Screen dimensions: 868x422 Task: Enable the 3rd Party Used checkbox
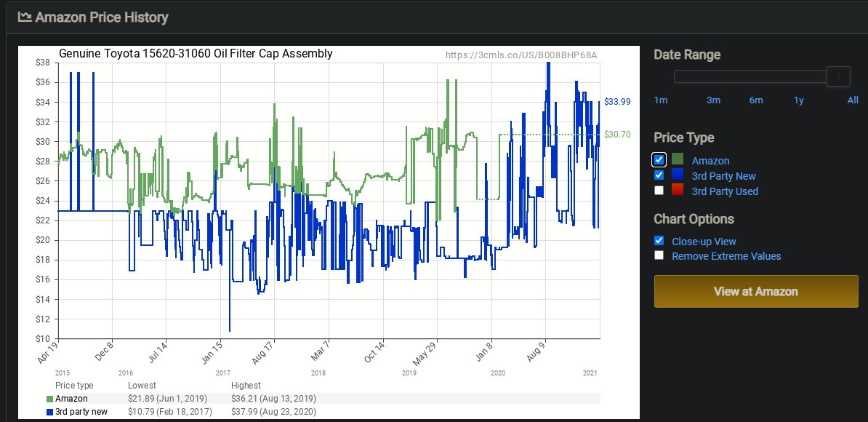click(659, 191)
